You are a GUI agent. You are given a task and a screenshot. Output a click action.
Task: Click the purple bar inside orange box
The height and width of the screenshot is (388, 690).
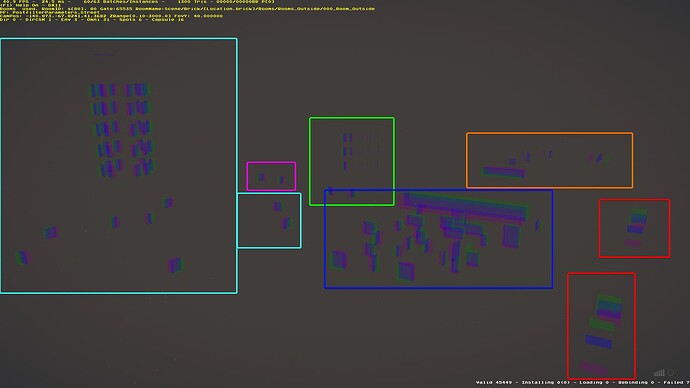[x=504, y=172]
